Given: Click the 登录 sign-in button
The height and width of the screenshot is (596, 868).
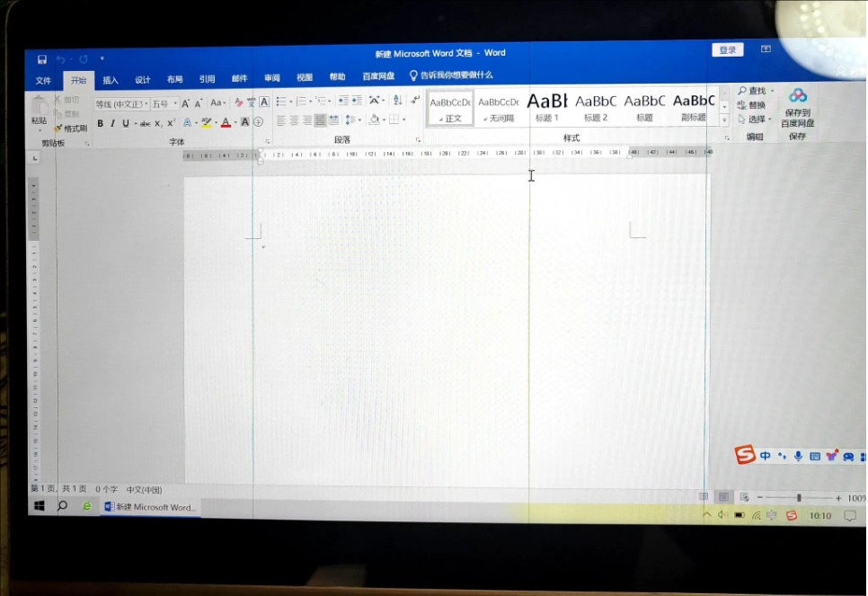Looking at the screenshot, I should coord(728,49).
